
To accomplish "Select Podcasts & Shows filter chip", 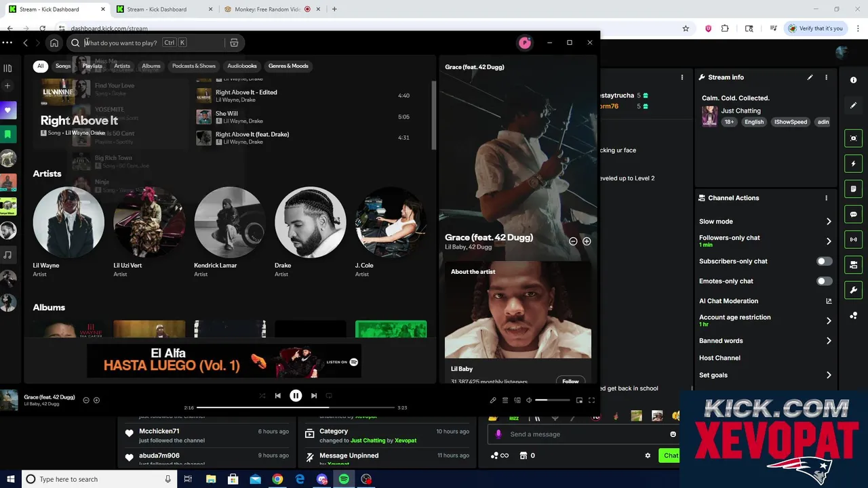I will point(194,66).
